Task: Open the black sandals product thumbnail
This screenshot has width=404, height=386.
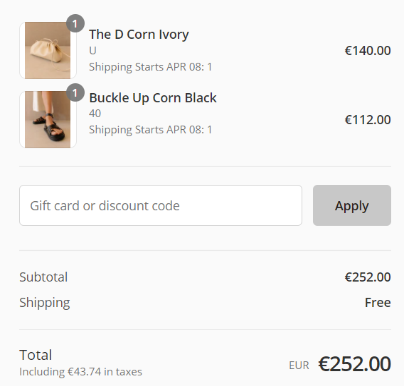Action: 48,119
